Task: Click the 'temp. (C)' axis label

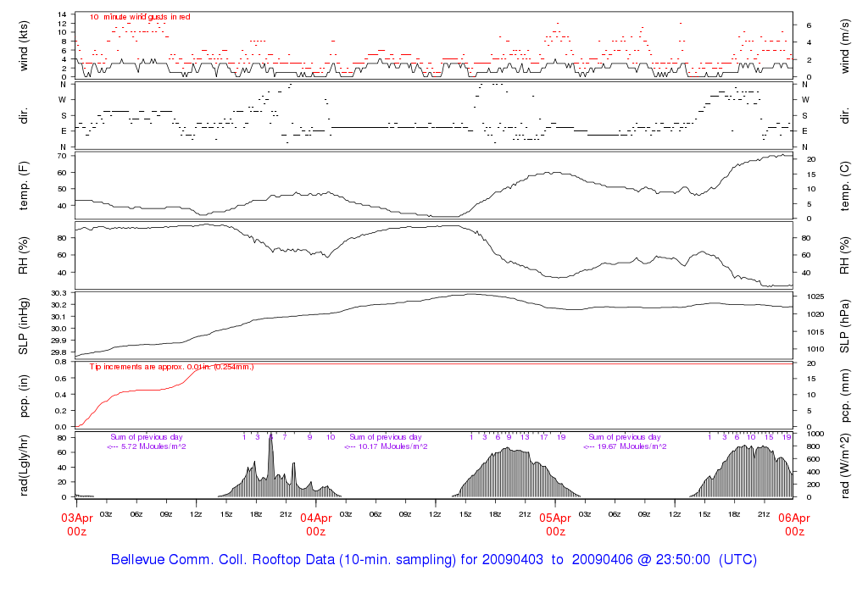Action: pyautogui.click(x=844, y=186)
